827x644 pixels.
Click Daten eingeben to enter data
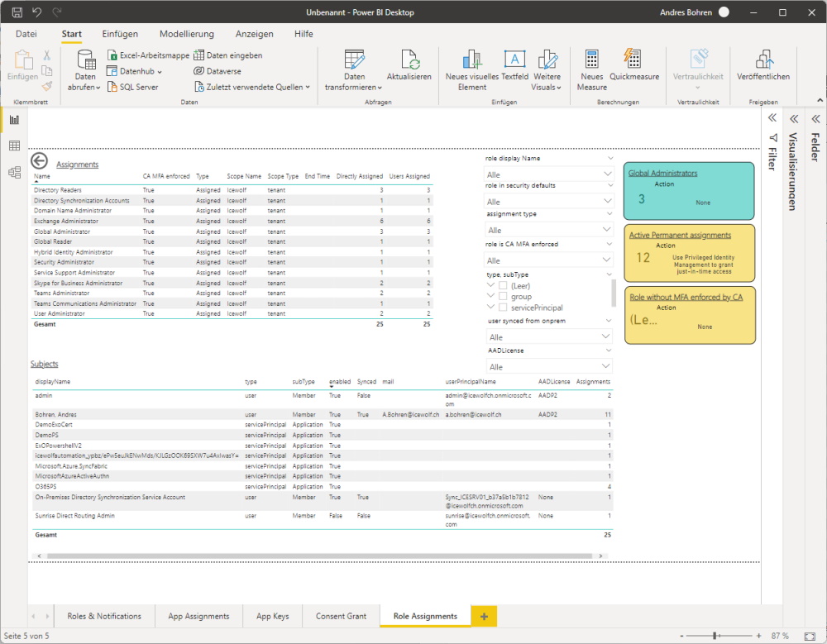click(228, 55)
